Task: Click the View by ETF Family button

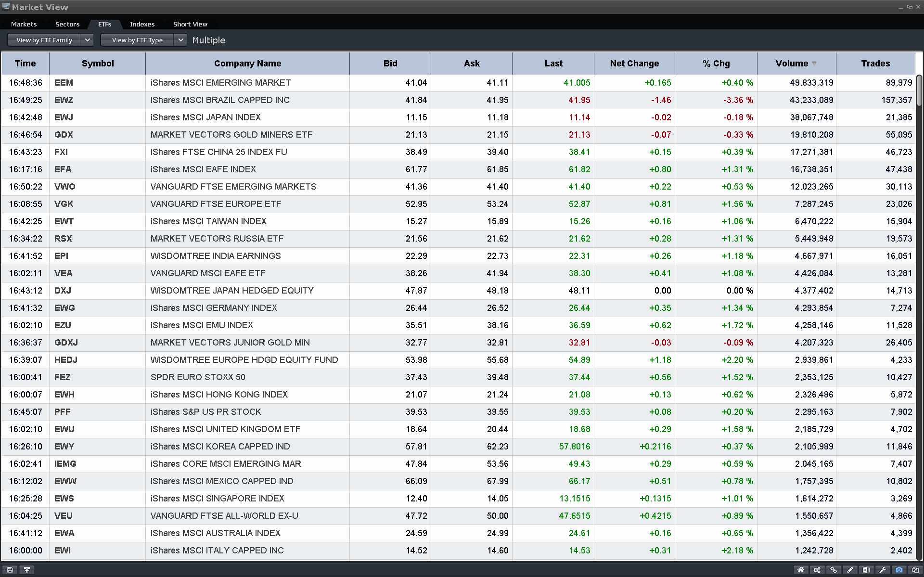Action: tap(44, 40)
